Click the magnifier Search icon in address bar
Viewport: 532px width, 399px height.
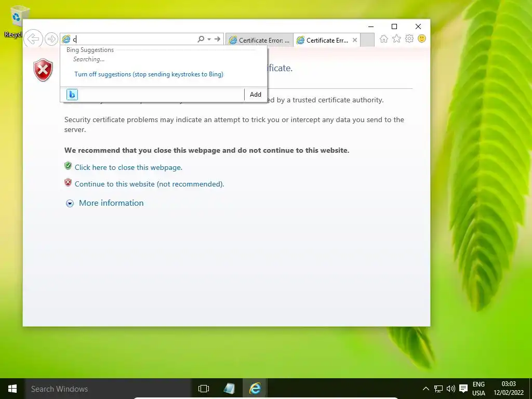point(201,39)
